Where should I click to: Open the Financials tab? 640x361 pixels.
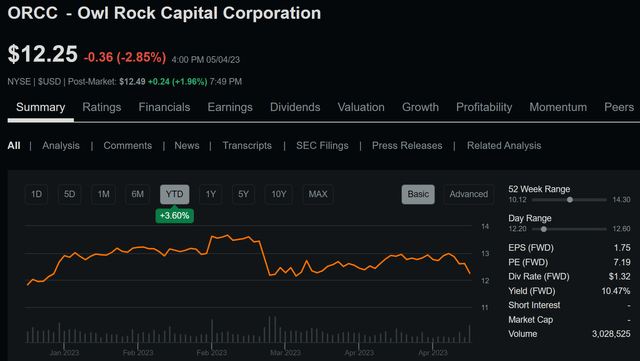pos(164,107)
